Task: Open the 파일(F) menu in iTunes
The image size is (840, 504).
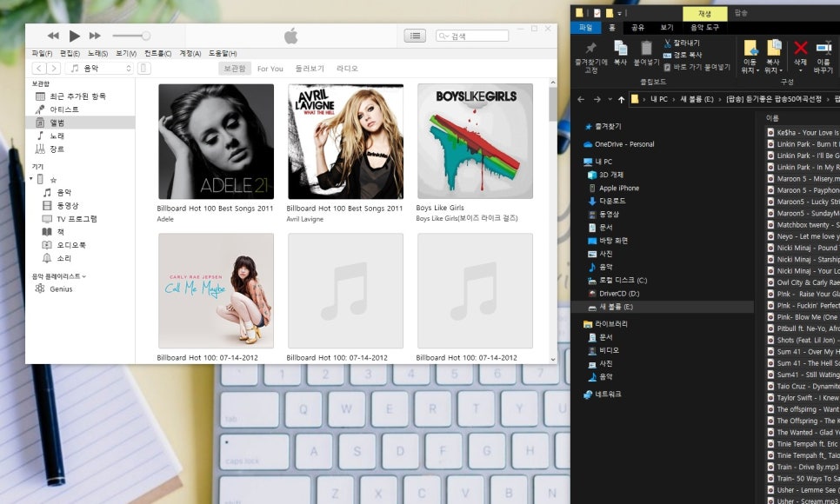Action: coord(42,54)
